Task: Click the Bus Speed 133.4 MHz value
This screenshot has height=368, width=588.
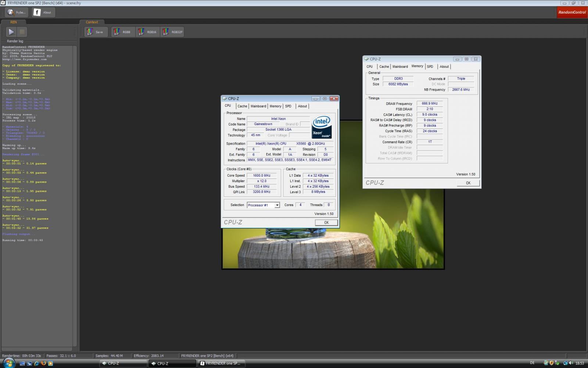Action: point(262,187)
